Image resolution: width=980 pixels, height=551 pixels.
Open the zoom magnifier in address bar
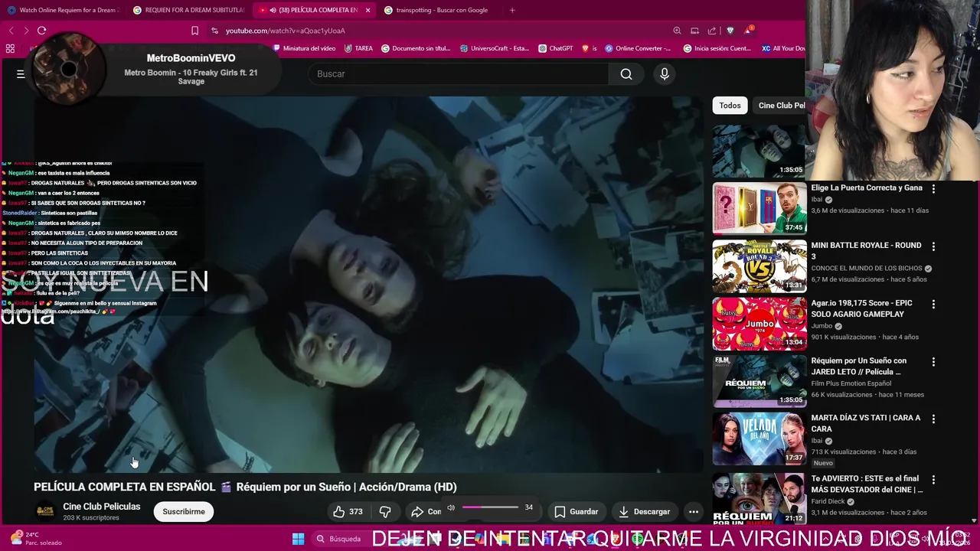point(677,31)
